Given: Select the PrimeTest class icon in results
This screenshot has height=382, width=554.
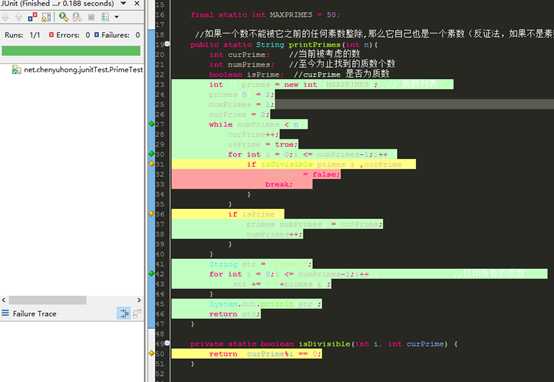Looking at the screenshot, I should point(16,70).
